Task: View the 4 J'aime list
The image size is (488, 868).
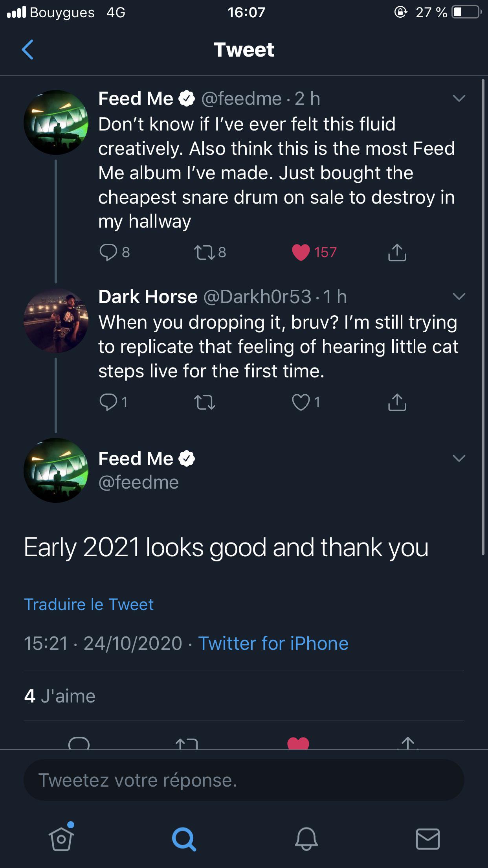Action: pyautogui.click(x=59, y=695)
